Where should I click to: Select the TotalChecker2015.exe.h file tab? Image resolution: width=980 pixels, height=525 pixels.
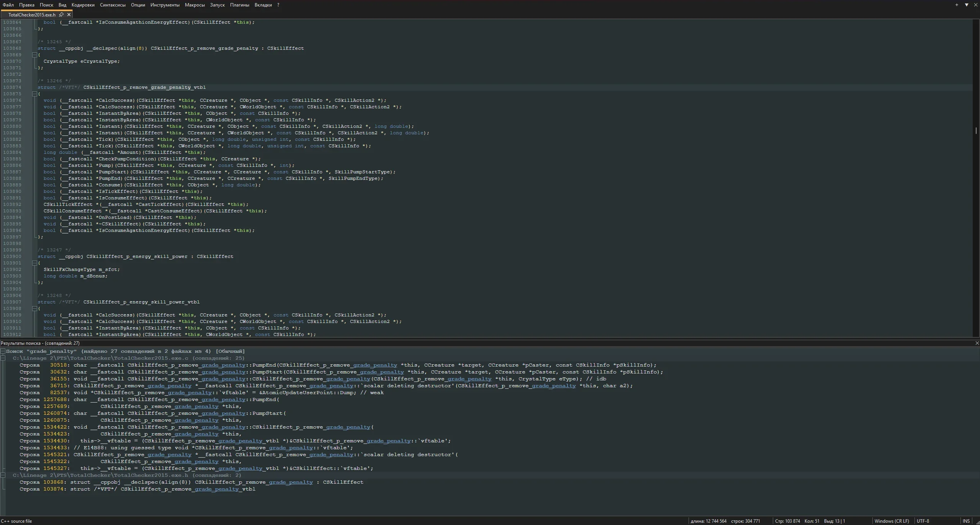(x=32, y=15)
